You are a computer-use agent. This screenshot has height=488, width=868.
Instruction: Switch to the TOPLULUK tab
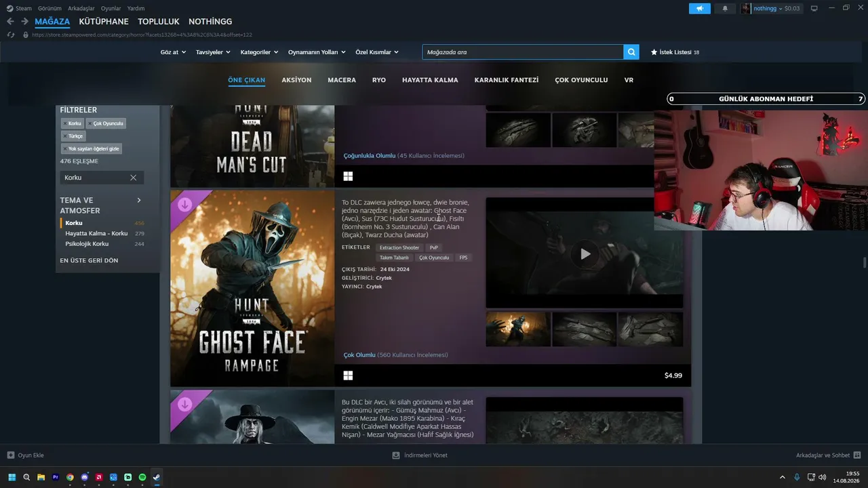[159, 22]
